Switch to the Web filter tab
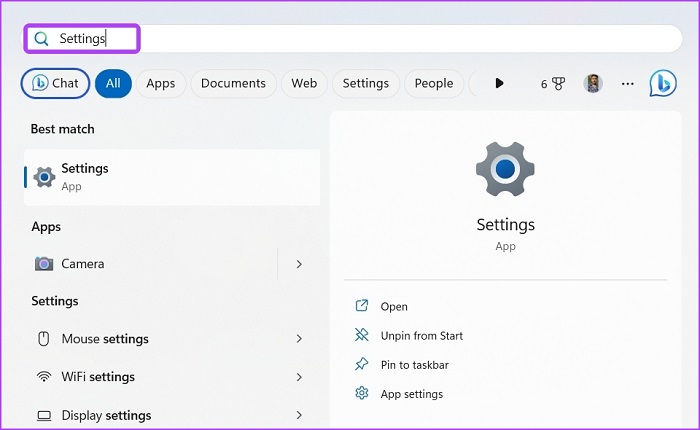Viewport: 700px width, 430px height. (x=304, y=83)
